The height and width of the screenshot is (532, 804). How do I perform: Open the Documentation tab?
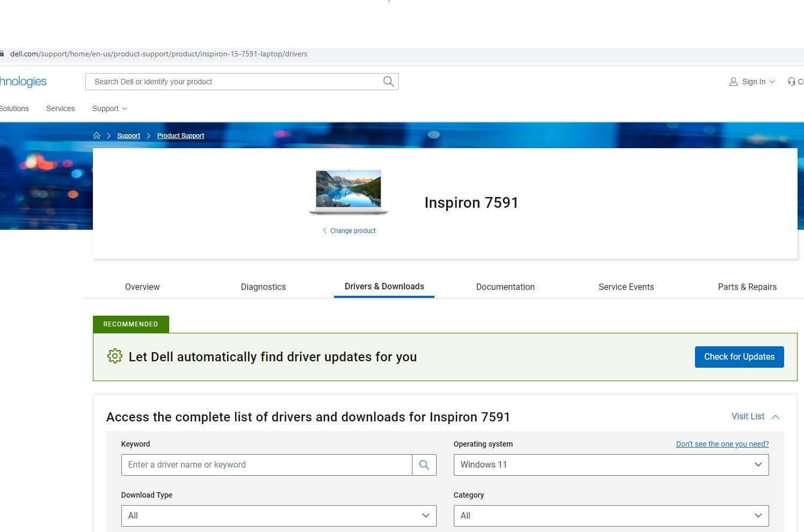pos(505,287)
